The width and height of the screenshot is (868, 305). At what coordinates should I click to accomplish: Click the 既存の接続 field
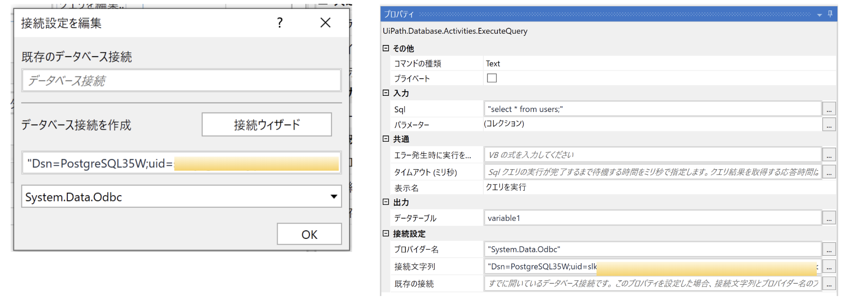(653, 283)
